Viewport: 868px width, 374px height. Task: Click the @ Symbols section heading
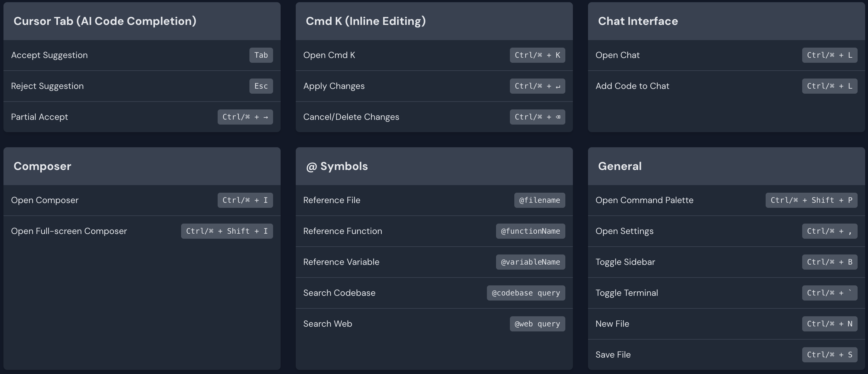pyautogui.click(x=337, y=166)
